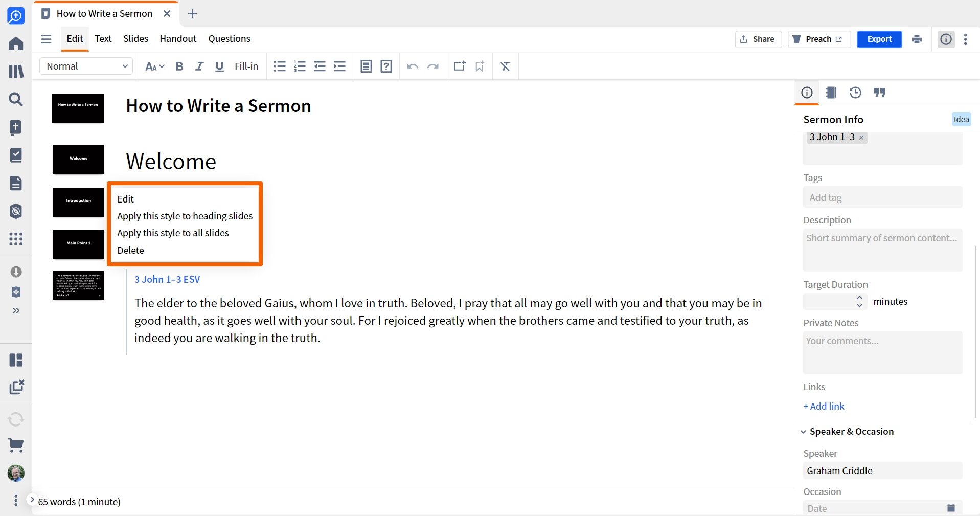Viewport: 980px width, 516px height.
Task: Open the Bible book icon in sidebar
Action: coord(16,127)
